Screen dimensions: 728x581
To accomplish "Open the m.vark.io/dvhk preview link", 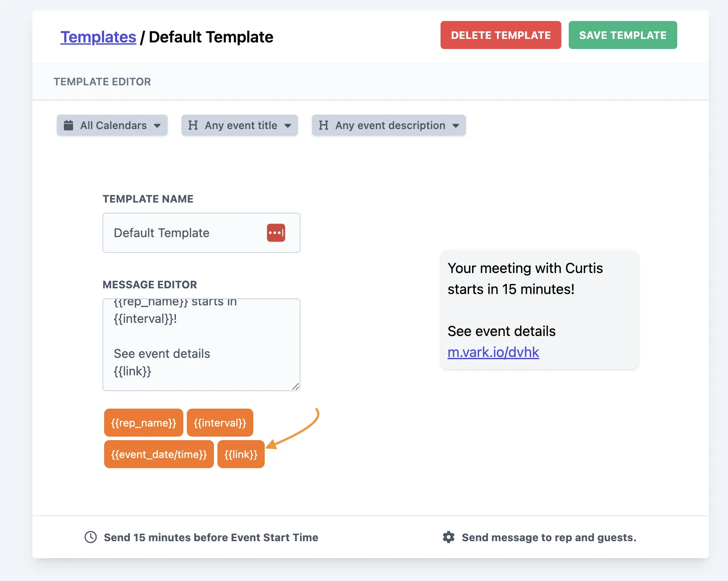I will (493, 352).
